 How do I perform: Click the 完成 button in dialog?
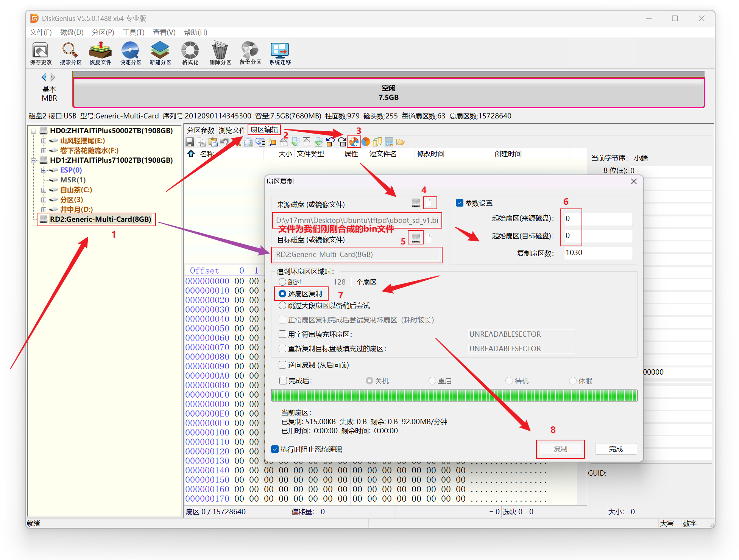(616, 449)
